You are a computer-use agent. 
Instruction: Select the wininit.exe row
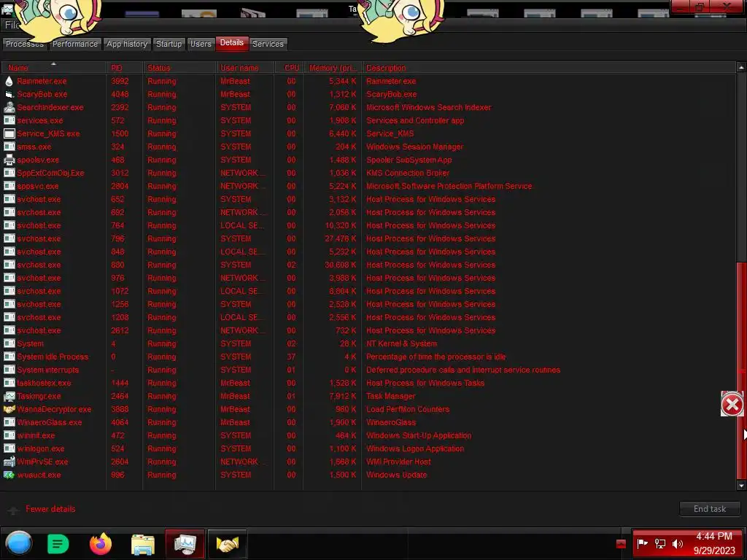click(x=368, y=435)
